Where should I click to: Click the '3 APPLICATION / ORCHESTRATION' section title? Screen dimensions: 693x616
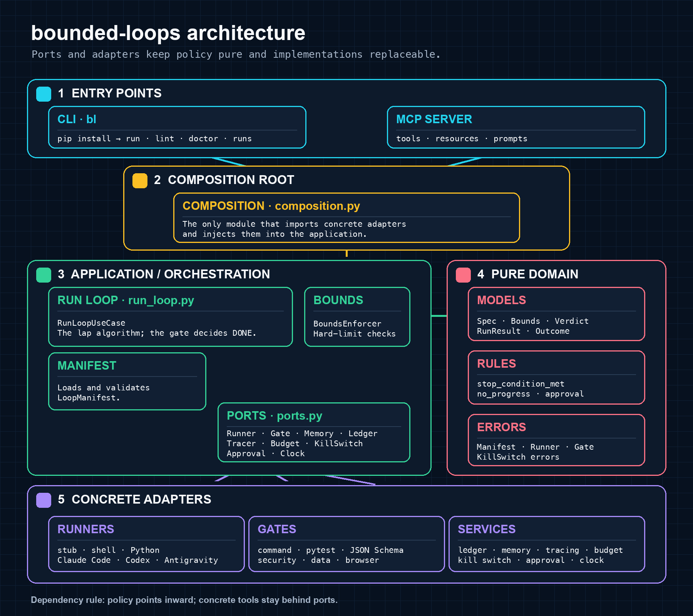164,274
